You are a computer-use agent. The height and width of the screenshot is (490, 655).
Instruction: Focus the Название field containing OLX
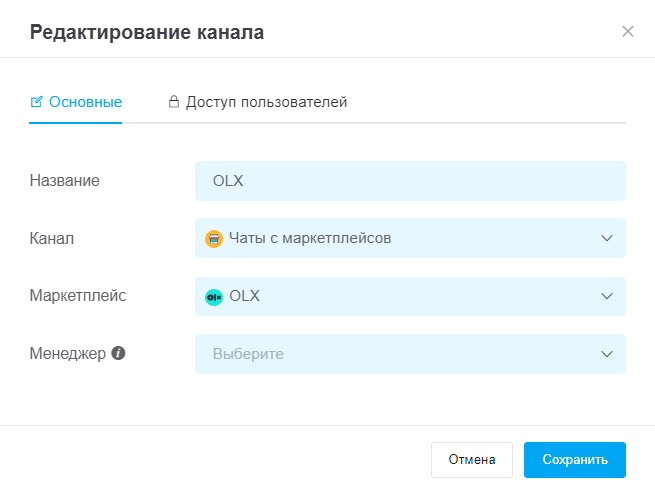coord(410,181)
